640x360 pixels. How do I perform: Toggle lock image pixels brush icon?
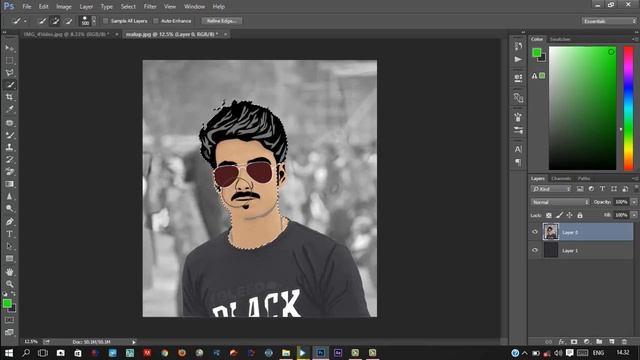point(560,215)
